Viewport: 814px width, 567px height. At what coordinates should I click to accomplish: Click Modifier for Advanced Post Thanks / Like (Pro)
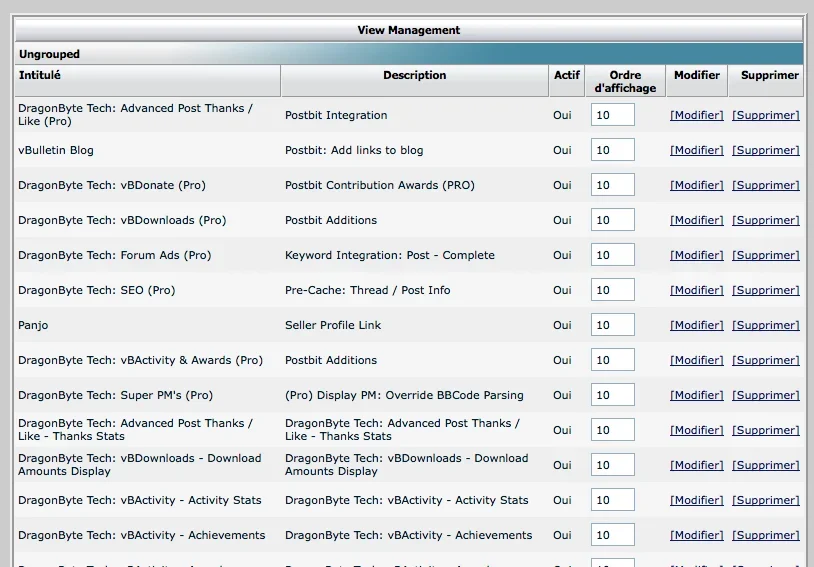point(696,115)
